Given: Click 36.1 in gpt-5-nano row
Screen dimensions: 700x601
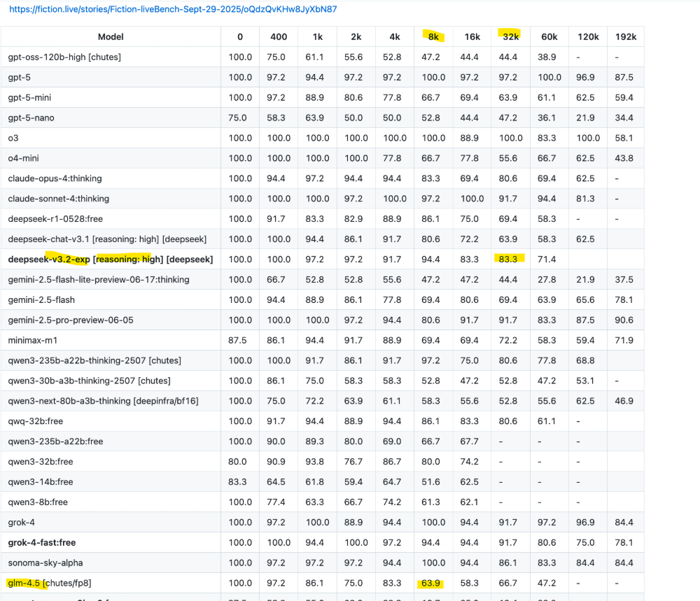Looking at the screenshot, I should [547, 118].
